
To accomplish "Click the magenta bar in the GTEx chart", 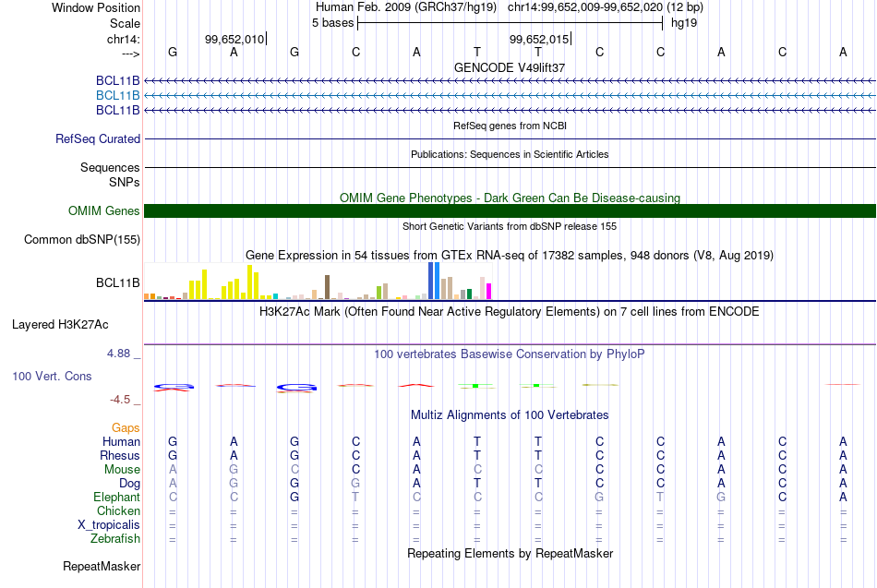I will click(x=488, y=292).
